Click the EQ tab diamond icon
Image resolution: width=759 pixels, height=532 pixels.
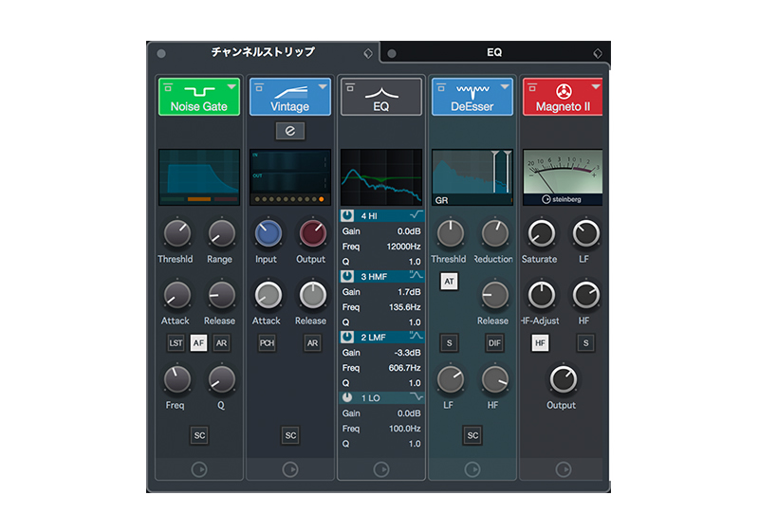click(598, 53)
